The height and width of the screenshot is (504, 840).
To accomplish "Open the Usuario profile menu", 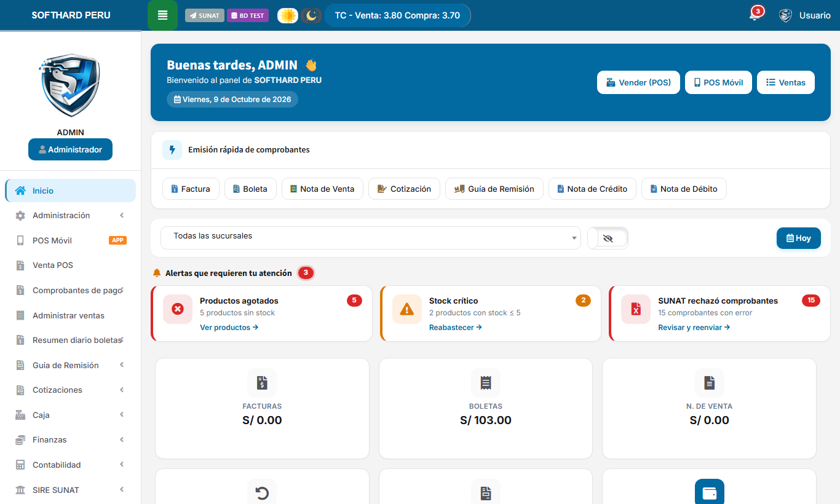I will coord(804,15).
